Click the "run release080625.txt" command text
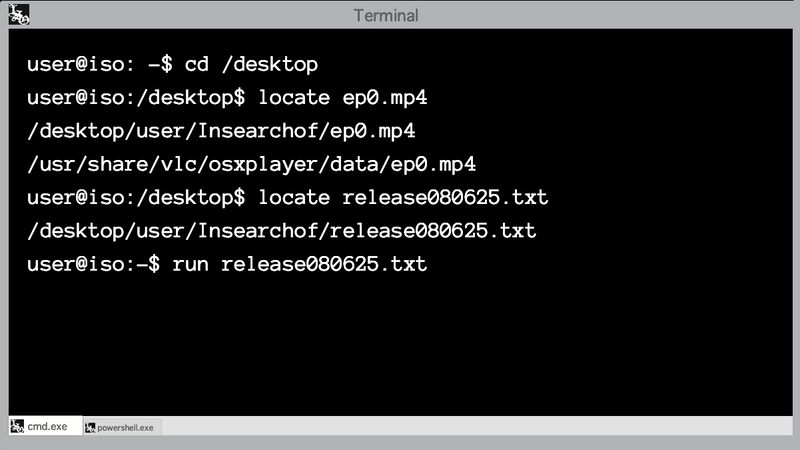This screenshot has width=800, height=450. pos(299,264)
